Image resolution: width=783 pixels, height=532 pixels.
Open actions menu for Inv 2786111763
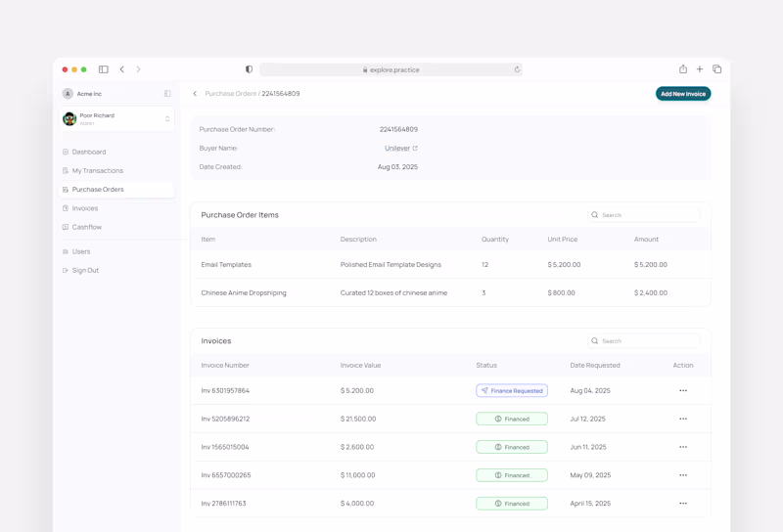682,504
